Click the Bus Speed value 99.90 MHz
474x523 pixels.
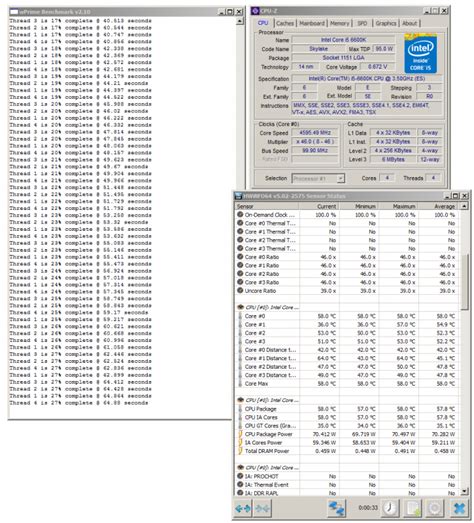coord(315,150)
